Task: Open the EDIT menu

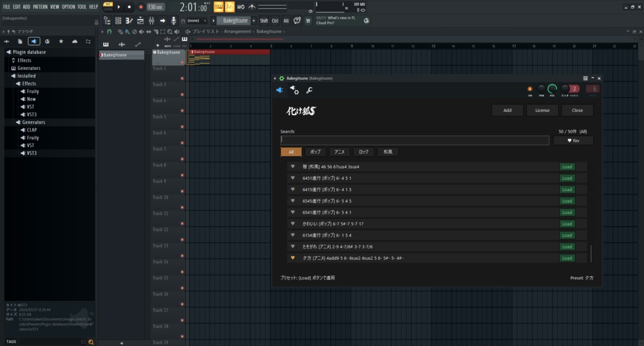Action: click(x=16, y=6)
